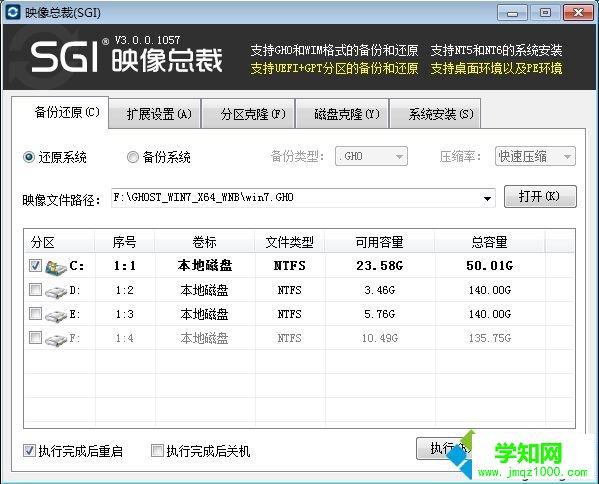Click the 本地磁盘 label in C: row

[x=205, y=265]
